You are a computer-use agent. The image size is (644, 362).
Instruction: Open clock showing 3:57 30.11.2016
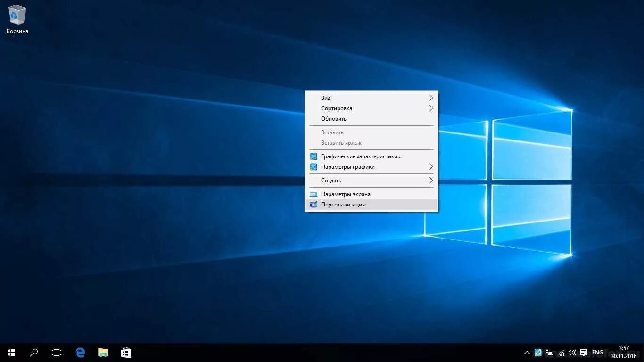point(624,353)
